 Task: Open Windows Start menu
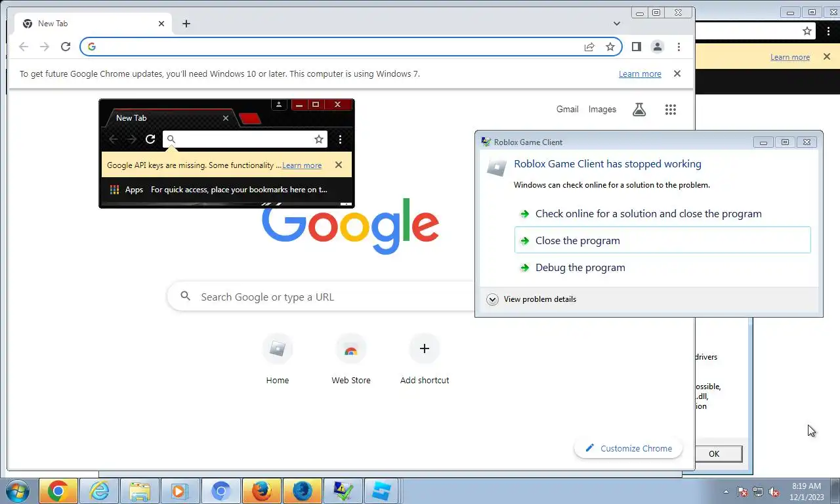[x=16, y=491]
